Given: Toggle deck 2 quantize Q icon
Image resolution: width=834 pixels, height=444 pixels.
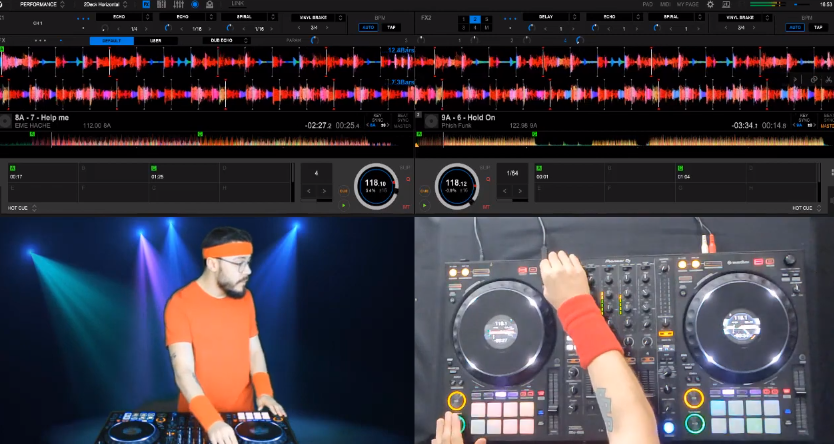Looking at the screenshot, I should (x=488, y=179).
